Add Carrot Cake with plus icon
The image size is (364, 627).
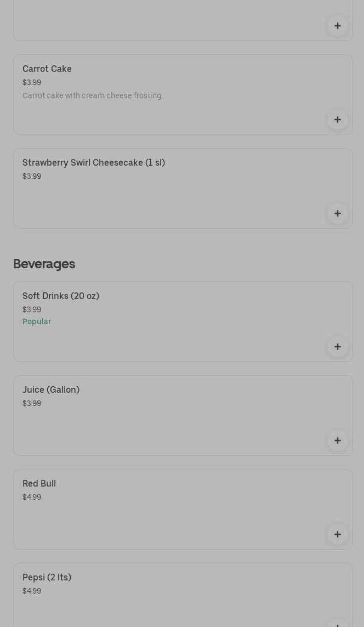pos(338,120)
